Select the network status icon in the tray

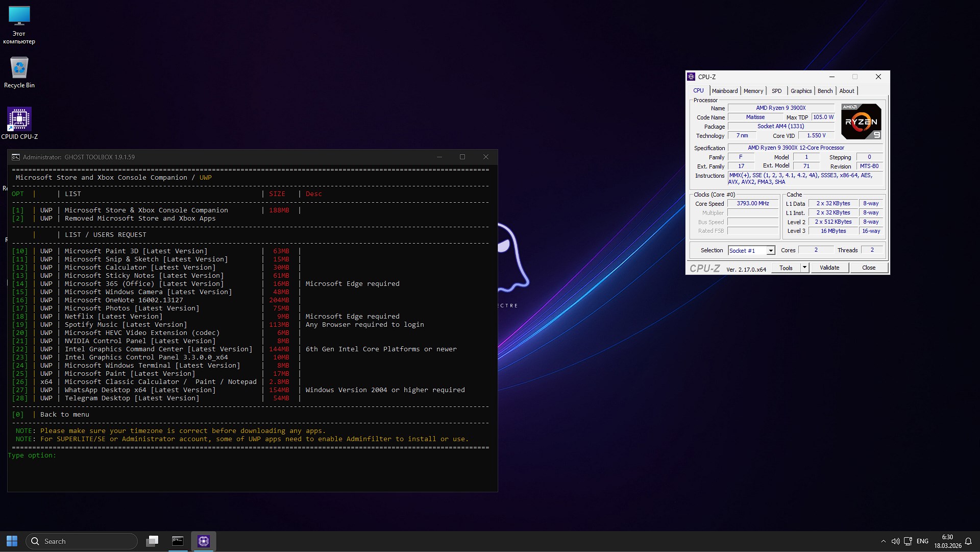[x=909, y=541]
